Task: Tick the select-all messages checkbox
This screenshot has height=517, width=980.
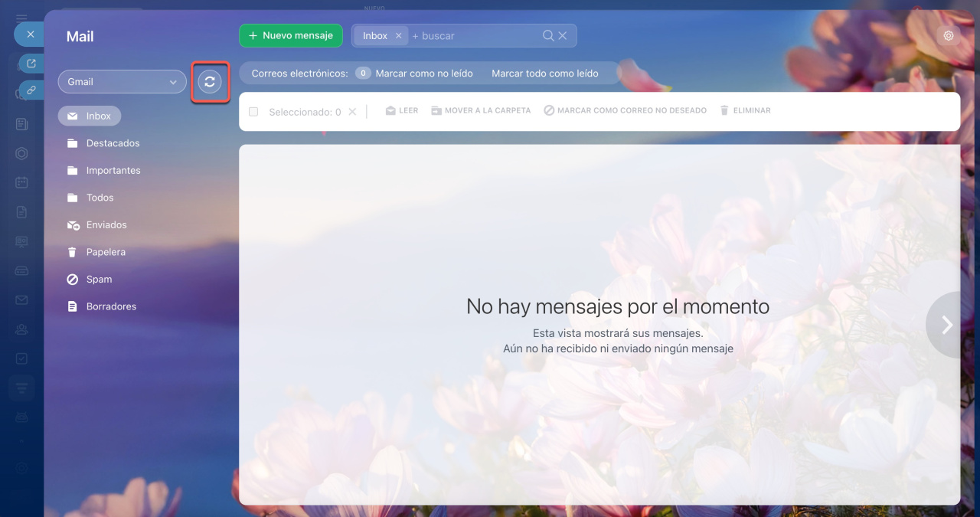Action: tap(253, 112)
